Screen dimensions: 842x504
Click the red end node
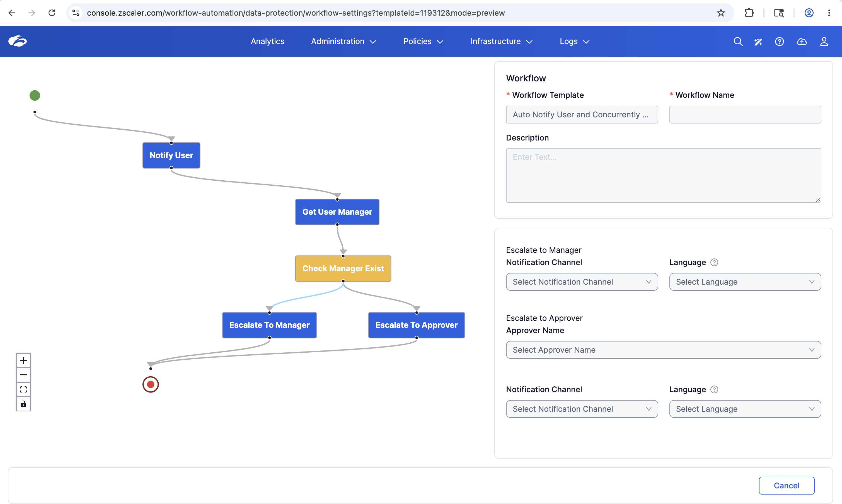[151, 384]
